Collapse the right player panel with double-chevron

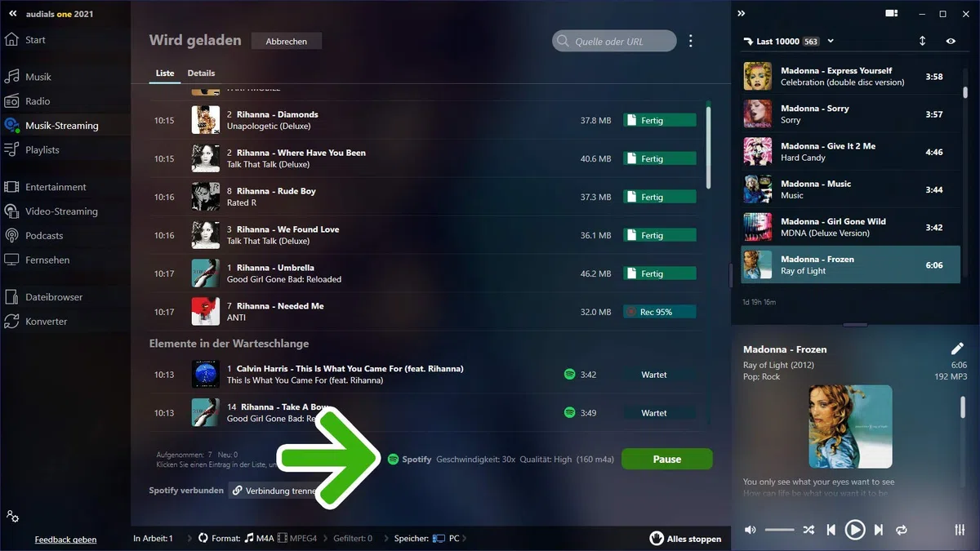[742, 14]
